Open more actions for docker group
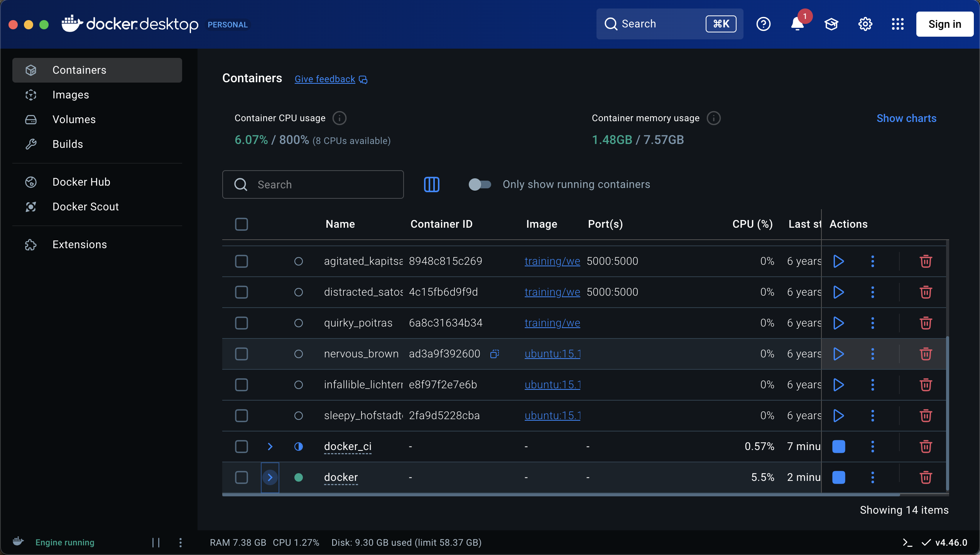Screen dimensions: 980x555 [x=872, y=477]
